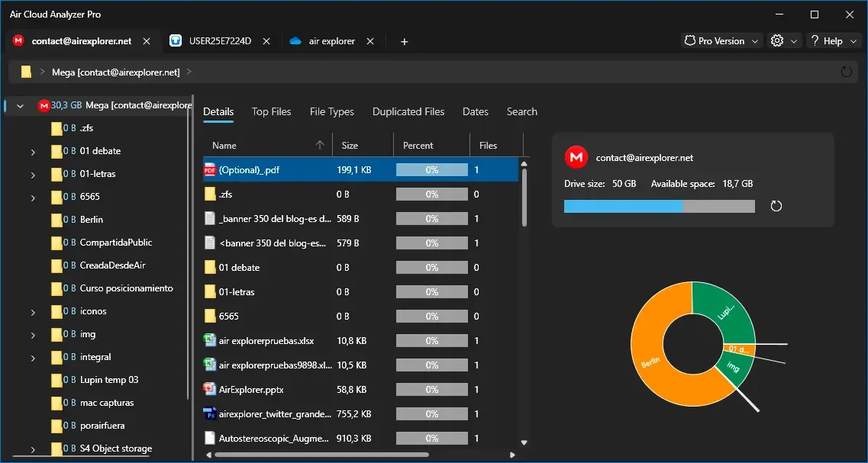Click the large Mega logo in account card
This screenshot has height=463, width=868.
pos(576,158)
